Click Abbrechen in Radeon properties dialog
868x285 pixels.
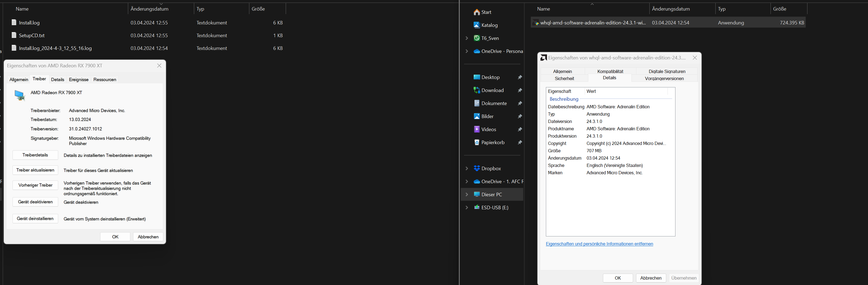tap(148, 237)
